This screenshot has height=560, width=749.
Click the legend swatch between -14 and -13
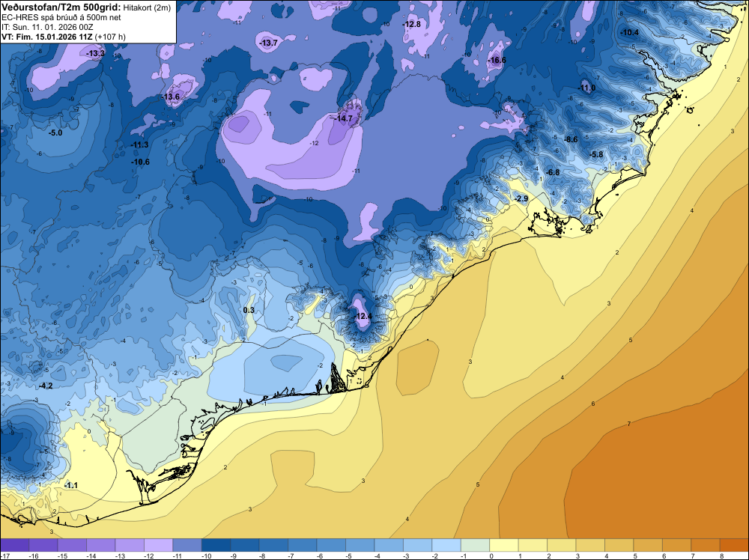click(x=101, y=545)
